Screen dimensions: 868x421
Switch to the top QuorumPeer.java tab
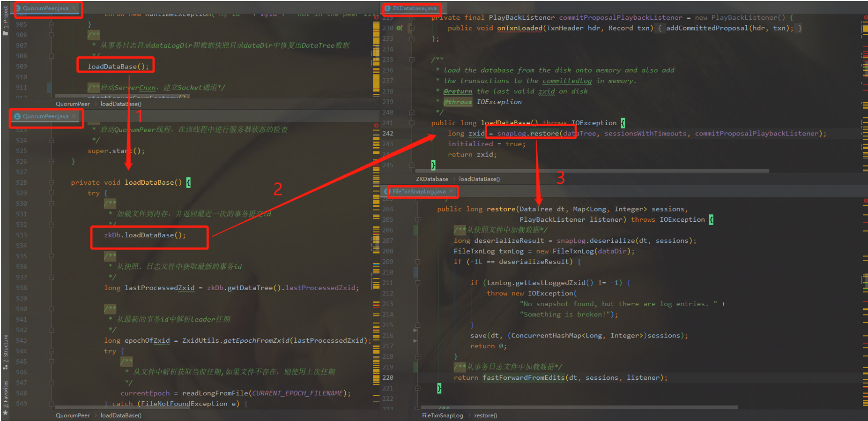(x=46, y=8)
